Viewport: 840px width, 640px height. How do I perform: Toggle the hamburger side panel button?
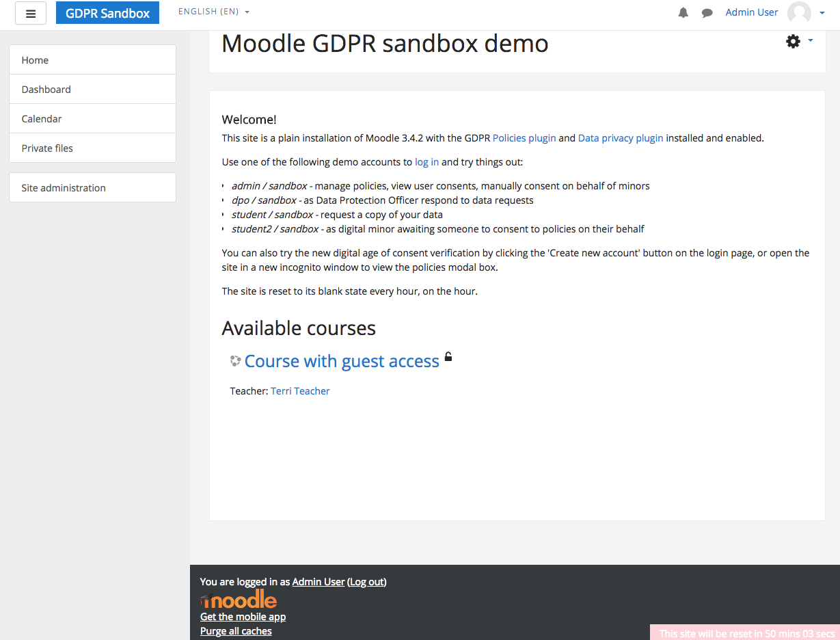(31, 13)
